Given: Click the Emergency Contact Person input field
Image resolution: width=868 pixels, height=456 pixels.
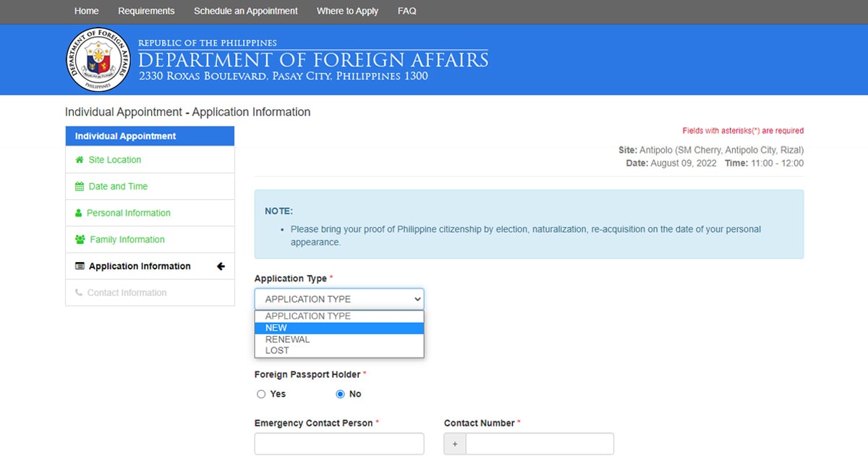Looking at the screenshot, I should point(339,443).
